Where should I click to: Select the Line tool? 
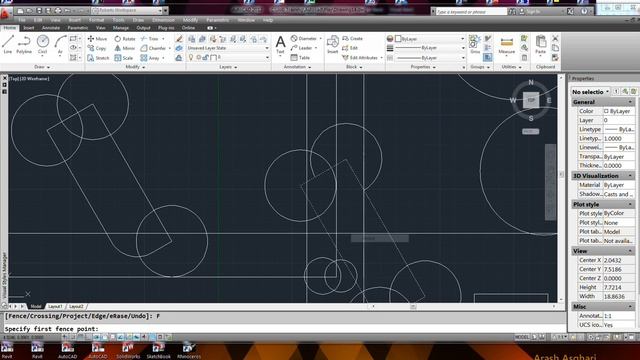pyautogui.click(x=7, y=44)
